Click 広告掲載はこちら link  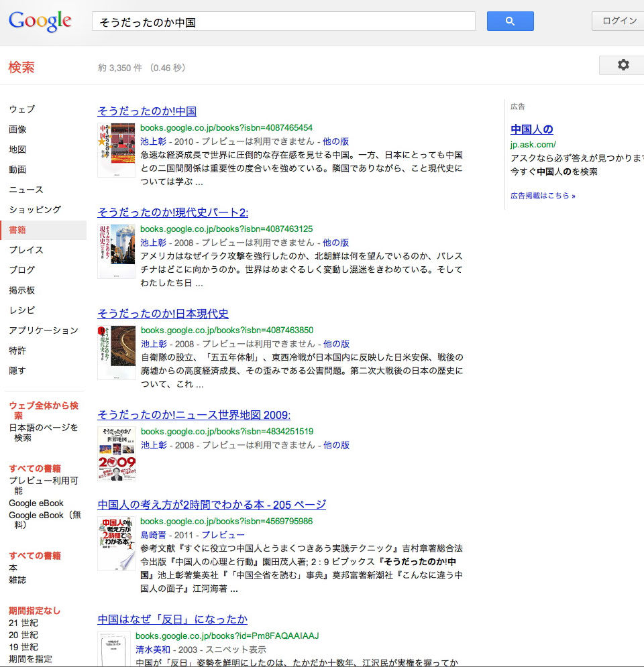[x=543, y=196]
